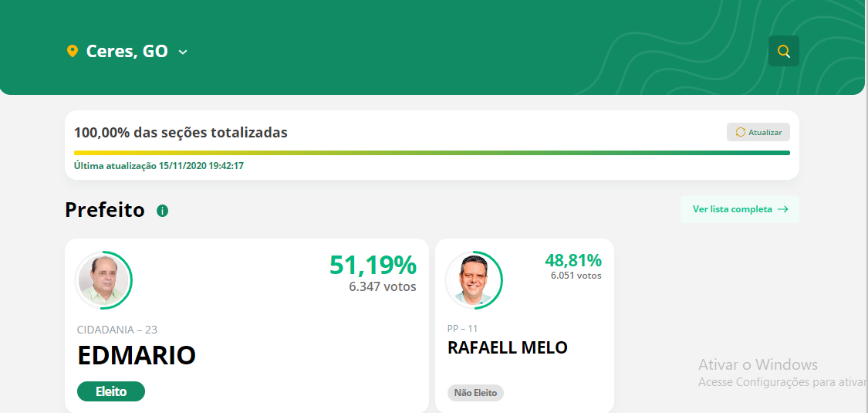Expand the Ceres, GO location chevron
The width and height of the screenshot is (868, 413).
pyautogui.click(x=183, y=52)
